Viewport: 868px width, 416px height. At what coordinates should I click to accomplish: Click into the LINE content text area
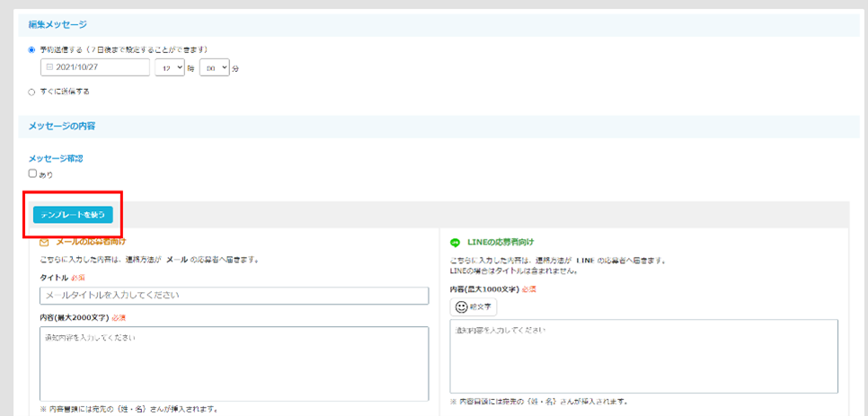[643, 356]
